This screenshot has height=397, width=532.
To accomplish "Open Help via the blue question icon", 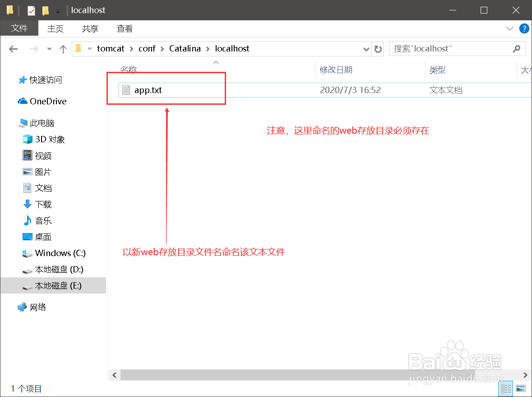I will pos(524,28).
